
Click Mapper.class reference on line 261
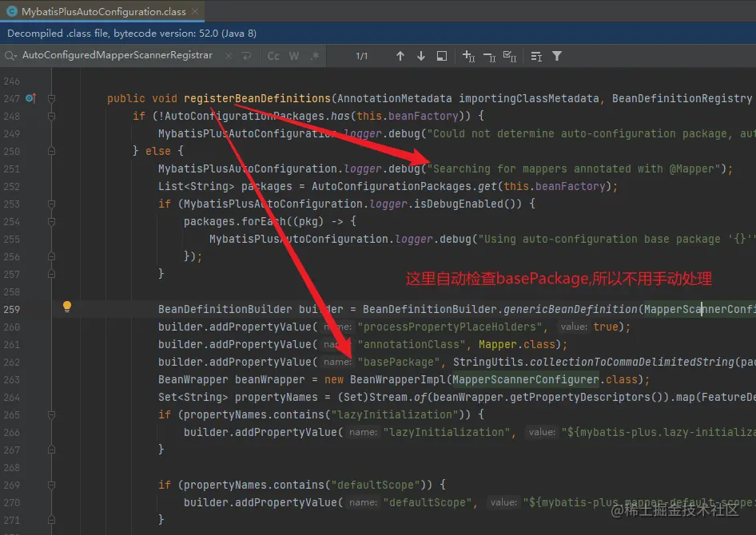coord(516,344)
